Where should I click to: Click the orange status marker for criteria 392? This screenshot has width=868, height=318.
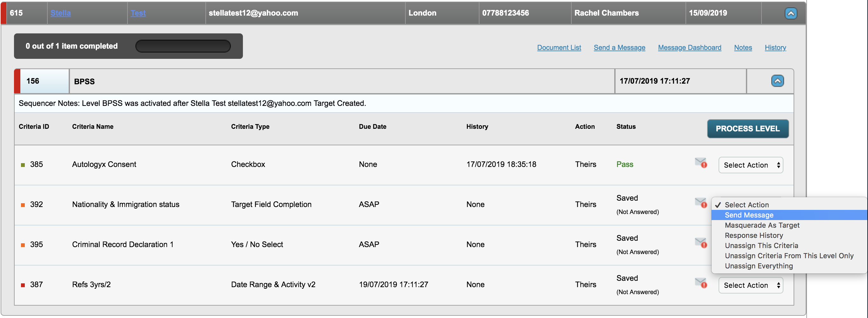click(23, 205)
